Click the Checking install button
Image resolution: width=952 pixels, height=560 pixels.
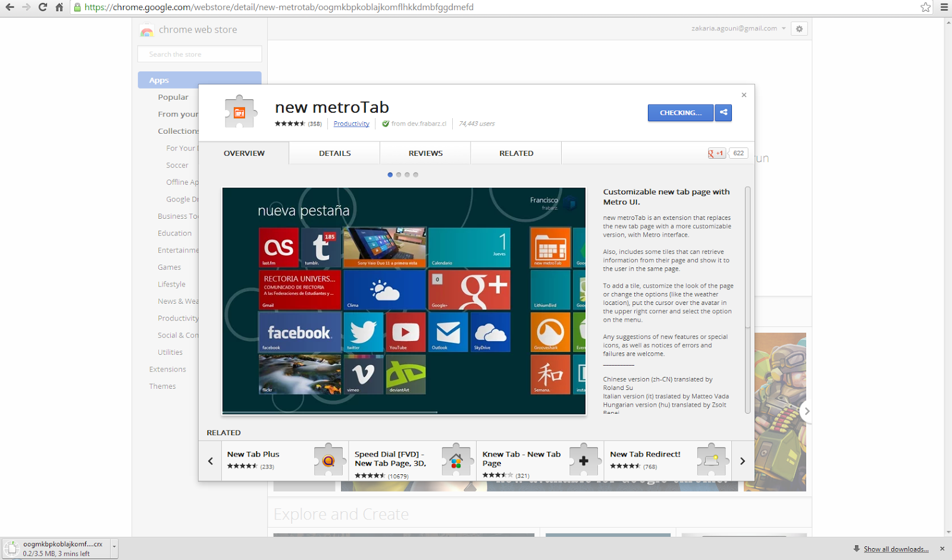tap(681, 112)
